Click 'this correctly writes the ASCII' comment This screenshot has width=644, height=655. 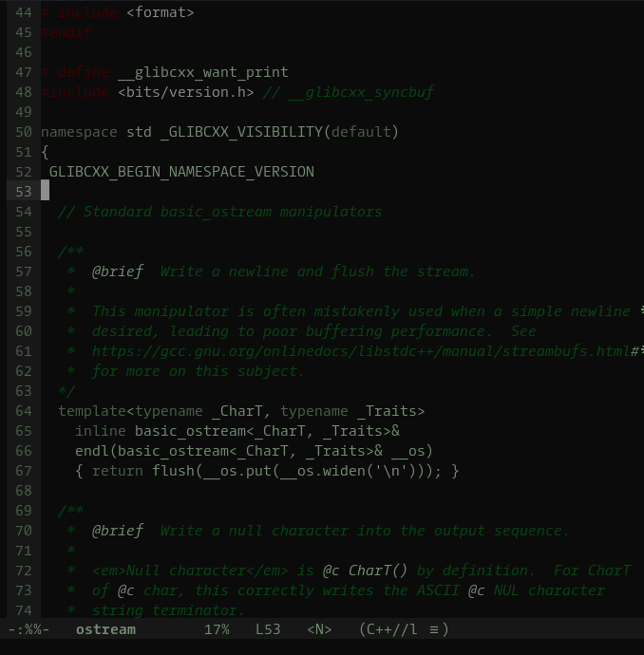point(327,590)
